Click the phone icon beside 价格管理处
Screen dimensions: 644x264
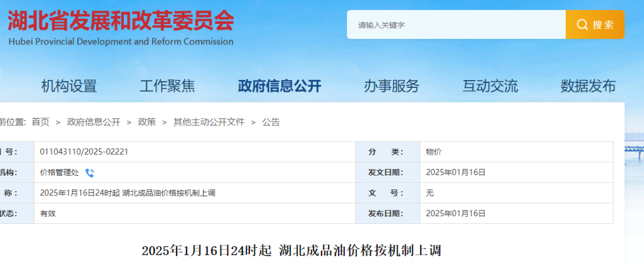pyautogui.click(x=89, y=173)
